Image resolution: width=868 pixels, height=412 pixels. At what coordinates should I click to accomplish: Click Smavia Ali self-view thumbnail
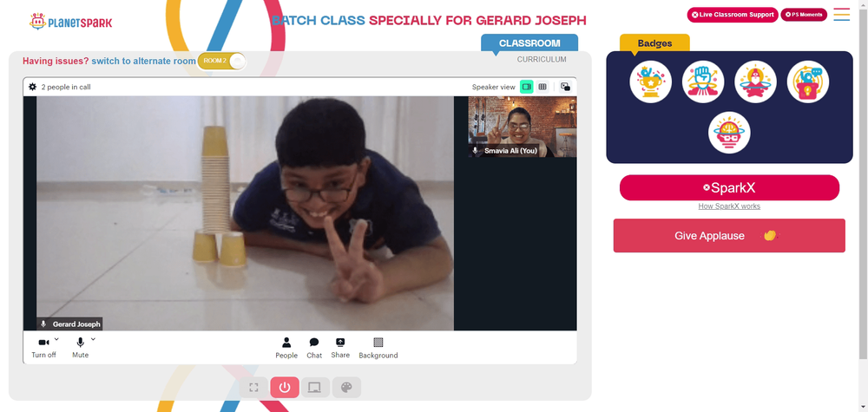click(522, 127)
